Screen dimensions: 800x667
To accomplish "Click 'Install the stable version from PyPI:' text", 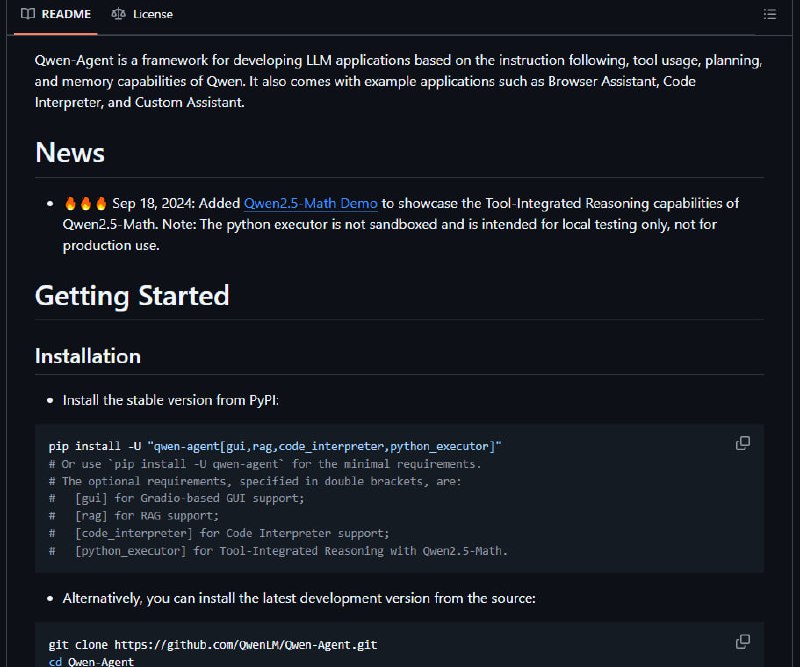I will pos(170,400).
